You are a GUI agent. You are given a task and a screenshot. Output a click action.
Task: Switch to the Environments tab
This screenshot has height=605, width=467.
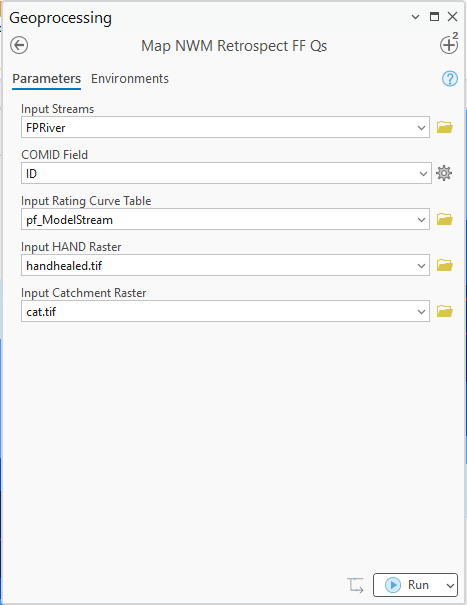point(130,79)
